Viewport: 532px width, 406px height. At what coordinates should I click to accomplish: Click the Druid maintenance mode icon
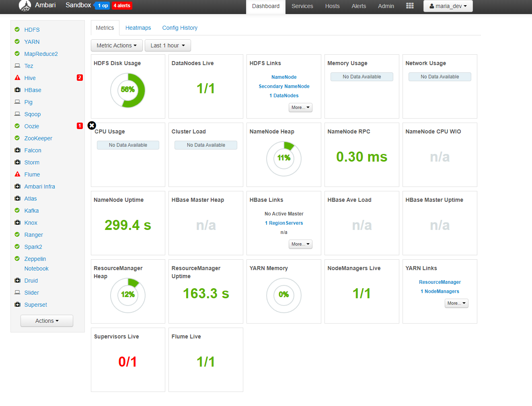(x=17, y=280)
